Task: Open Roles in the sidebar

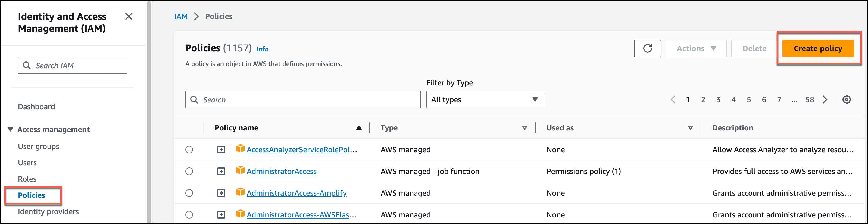Action: coord(27,179)
